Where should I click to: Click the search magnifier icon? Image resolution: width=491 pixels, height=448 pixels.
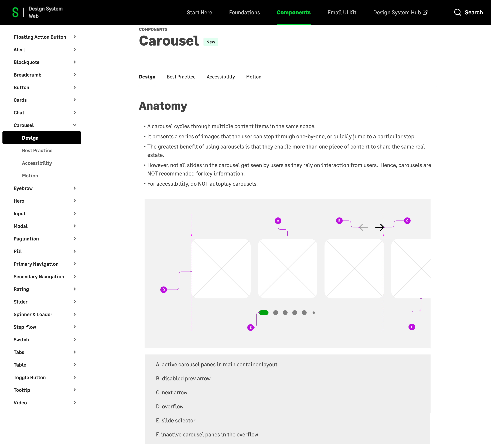coord(458,12)
